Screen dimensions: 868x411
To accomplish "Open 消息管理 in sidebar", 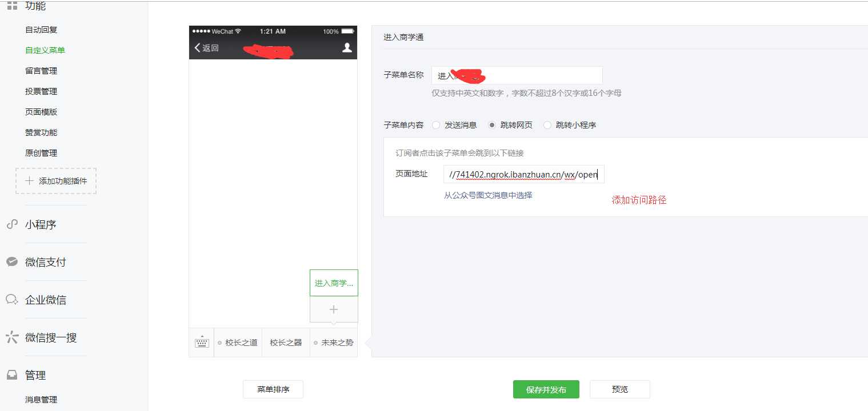I will pyautogui.click(x=41, y=400).
